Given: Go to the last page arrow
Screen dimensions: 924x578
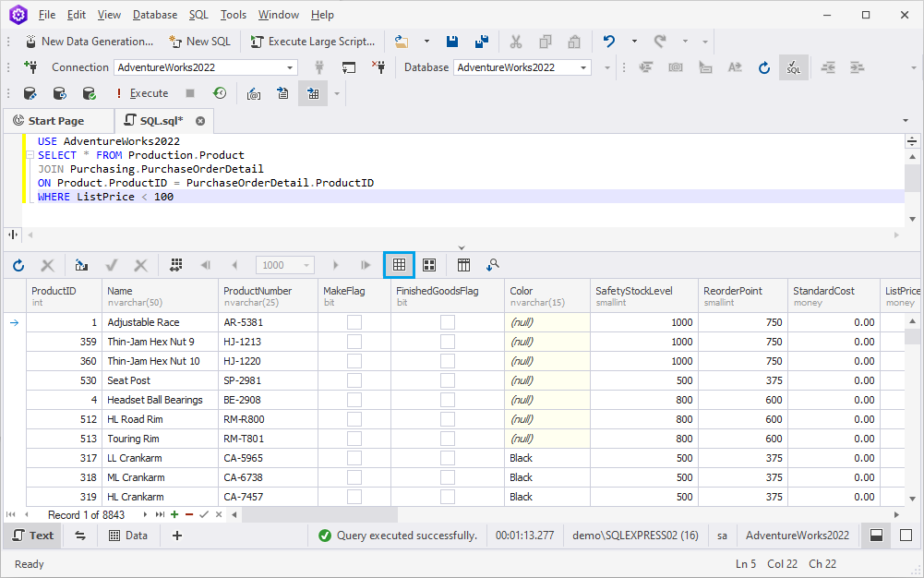Looking at the screenshot, I should point(366,265).
